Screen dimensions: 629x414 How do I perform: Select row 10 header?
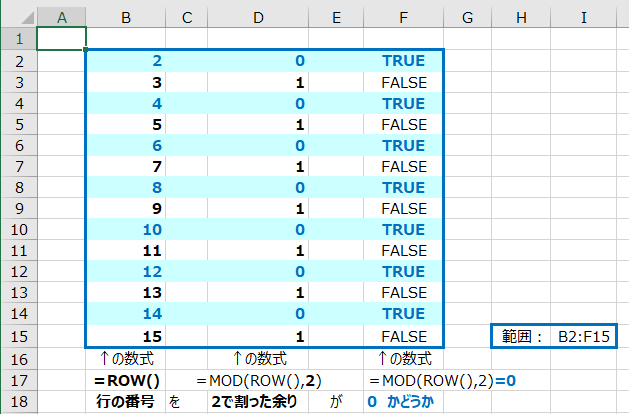click(18, 229)
